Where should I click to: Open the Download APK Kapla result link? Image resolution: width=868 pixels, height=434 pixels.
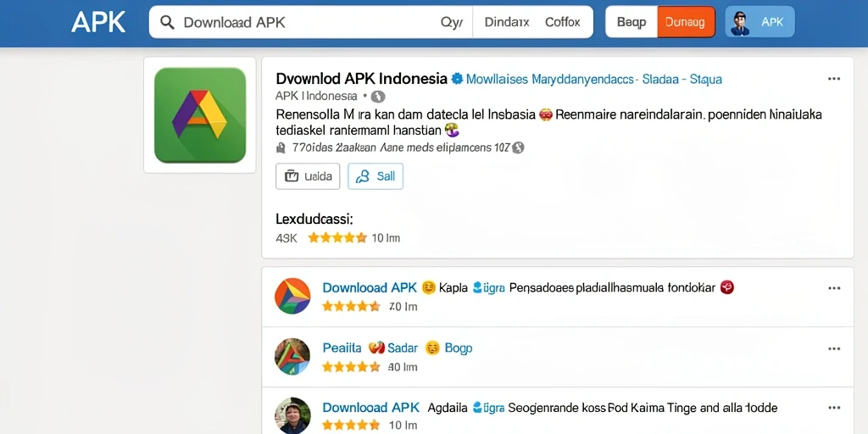click(x=370, y=288)
